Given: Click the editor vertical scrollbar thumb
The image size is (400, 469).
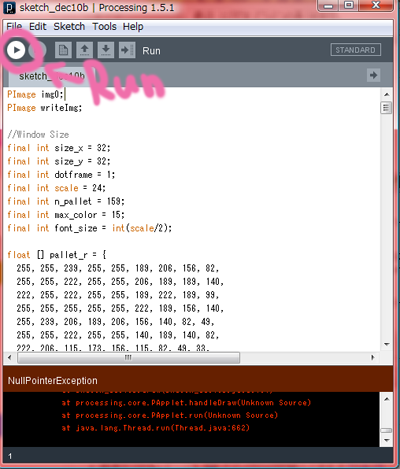Looking at the screenshot, I should click(386, 108).
